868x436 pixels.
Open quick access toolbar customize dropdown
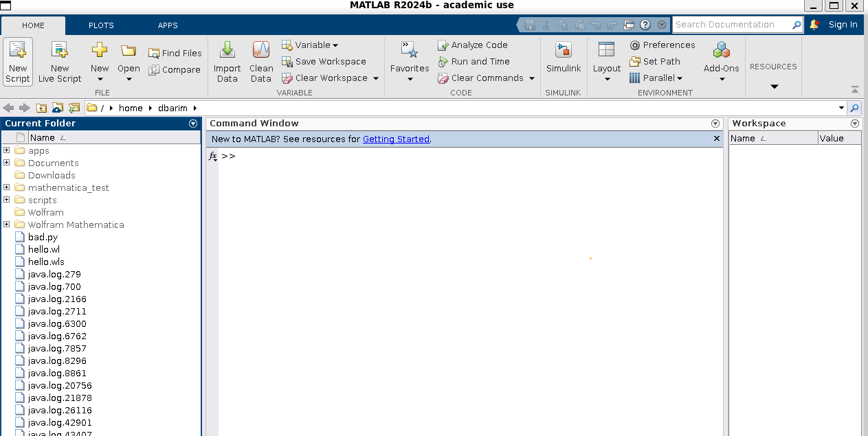[x=662, y=25]
